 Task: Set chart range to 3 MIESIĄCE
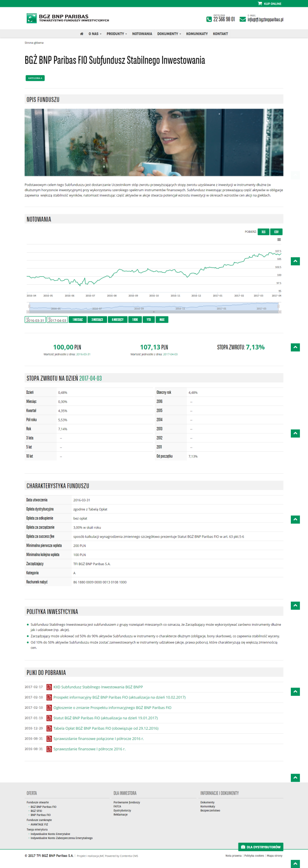(97, 320)
